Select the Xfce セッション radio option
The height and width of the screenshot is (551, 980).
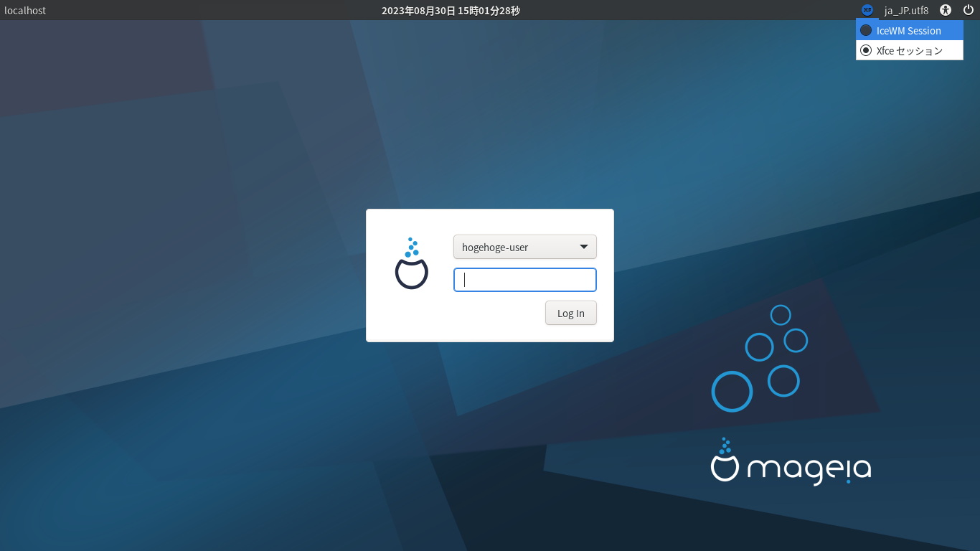click(910, 50)
